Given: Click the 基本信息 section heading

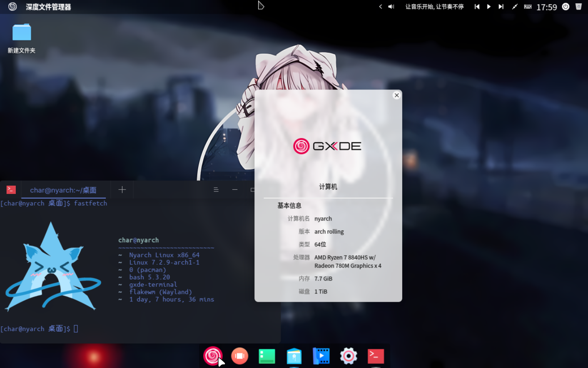Looking at the screenshot, I should 289,206.
